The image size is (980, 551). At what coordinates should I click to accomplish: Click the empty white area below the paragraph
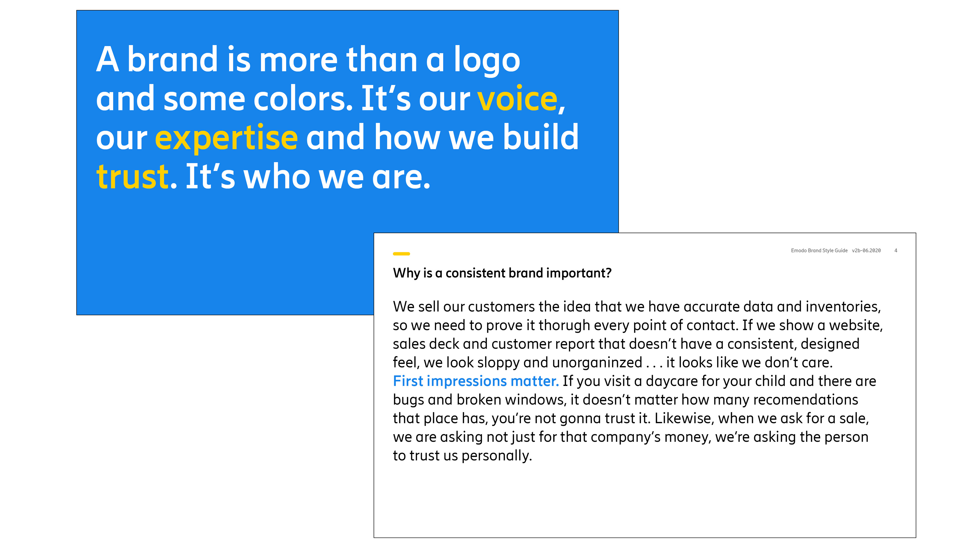[643, 502]
